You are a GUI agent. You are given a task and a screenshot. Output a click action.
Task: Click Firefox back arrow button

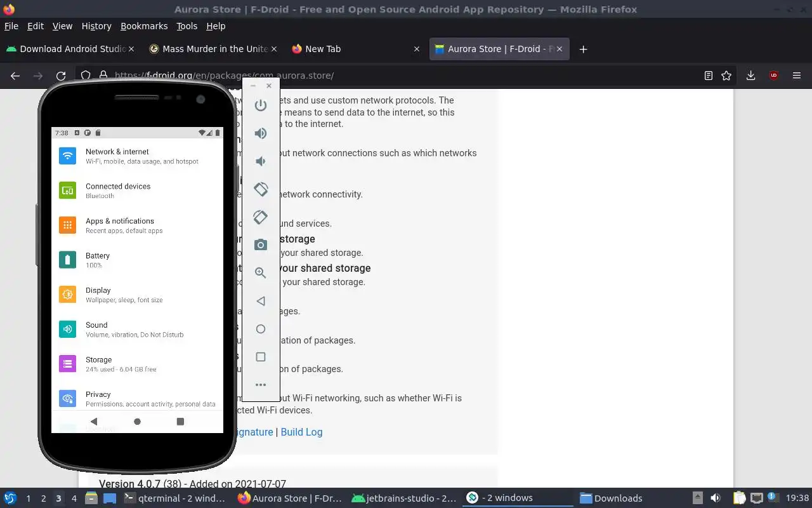point(15,76)
